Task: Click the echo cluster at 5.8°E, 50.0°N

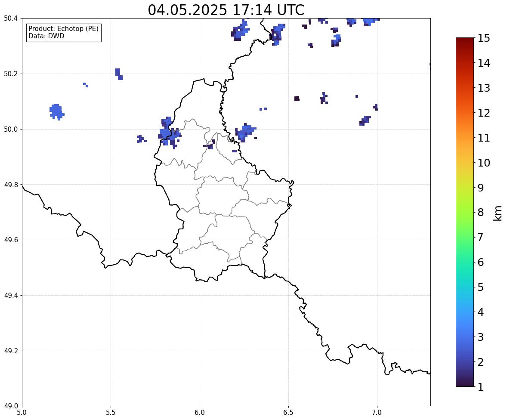Action: coord(169,133)
